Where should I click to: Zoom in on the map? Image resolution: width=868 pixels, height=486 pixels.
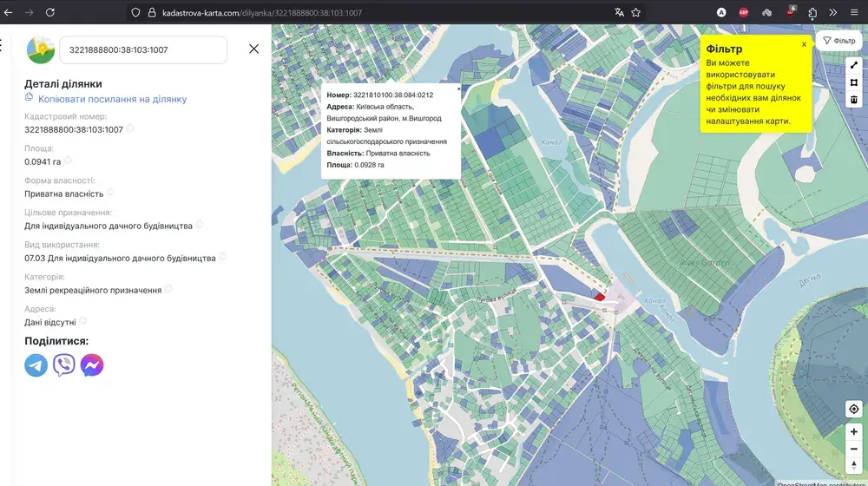[854, 431]
